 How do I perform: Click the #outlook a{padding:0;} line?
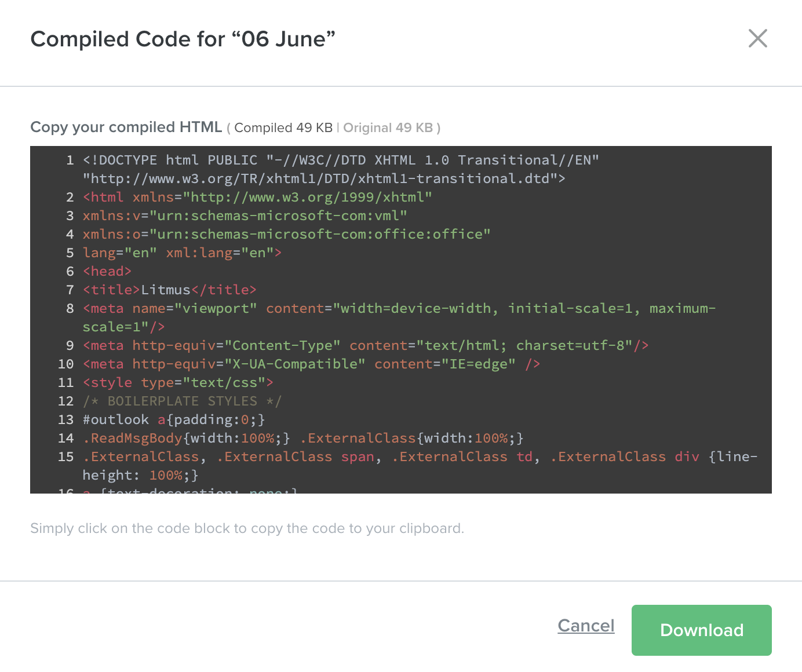pos(174,419)
